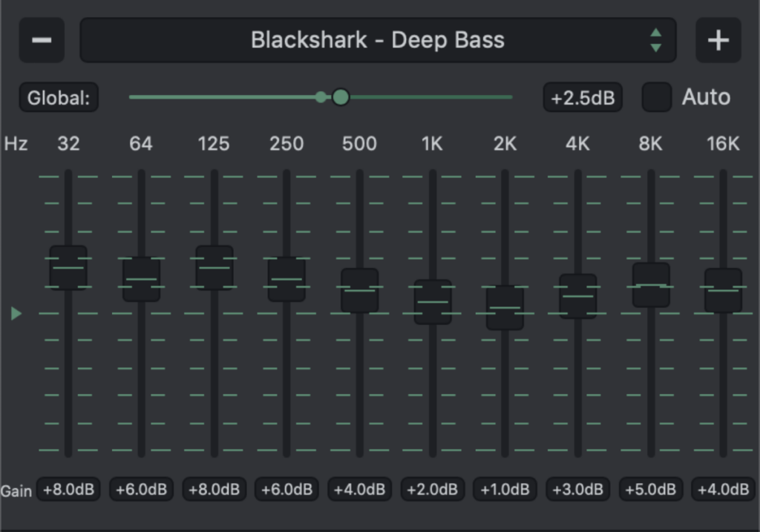
Task: Click the Global label button
Action: [x=59, y=98]
